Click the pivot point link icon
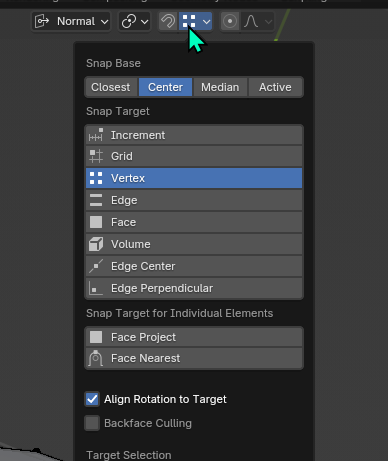 click(x=129, y=21)
